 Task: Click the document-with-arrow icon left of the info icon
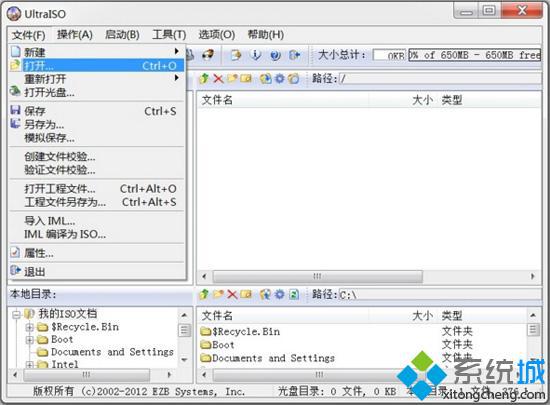pyautogui.click(x=236, y=55)
